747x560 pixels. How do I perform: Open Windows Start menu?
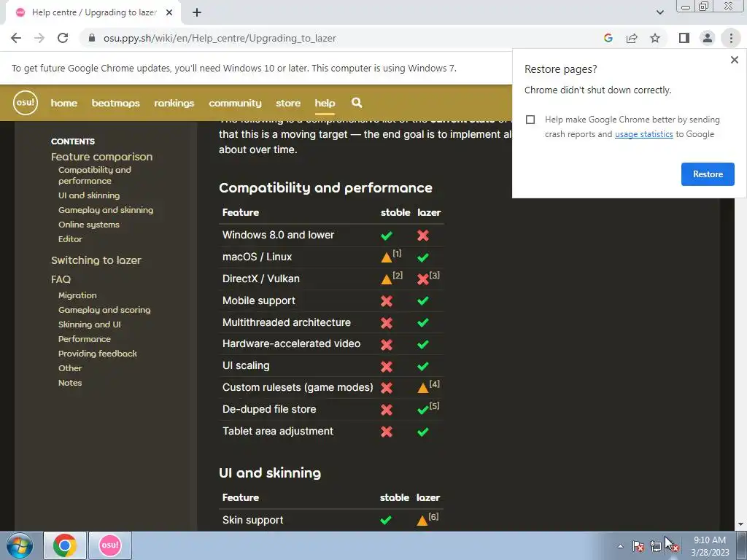tap(20, 545)
